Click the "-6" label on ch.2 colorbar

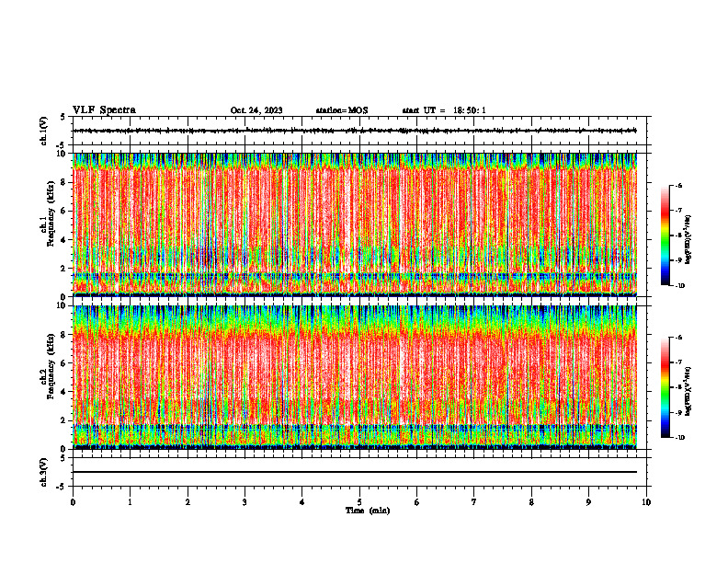click(678, 338)
